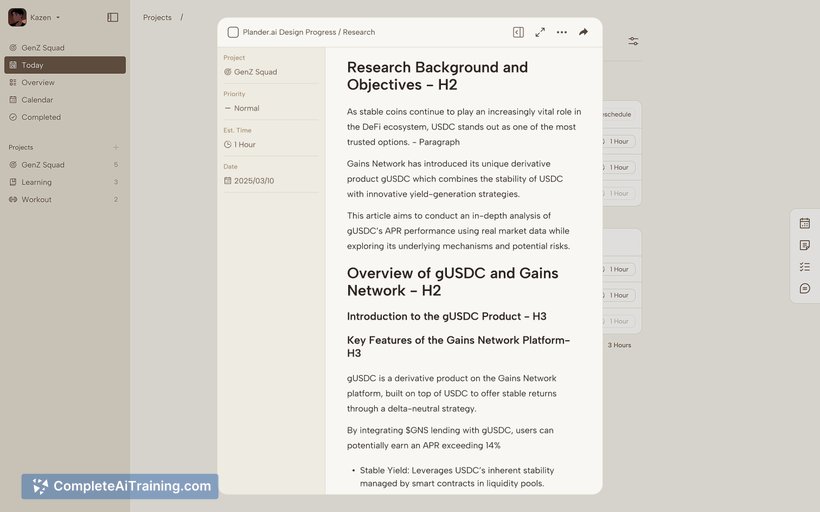Go to Calendar in sidebar
This screenshot has width=820, height=512.
pos(37,100)
